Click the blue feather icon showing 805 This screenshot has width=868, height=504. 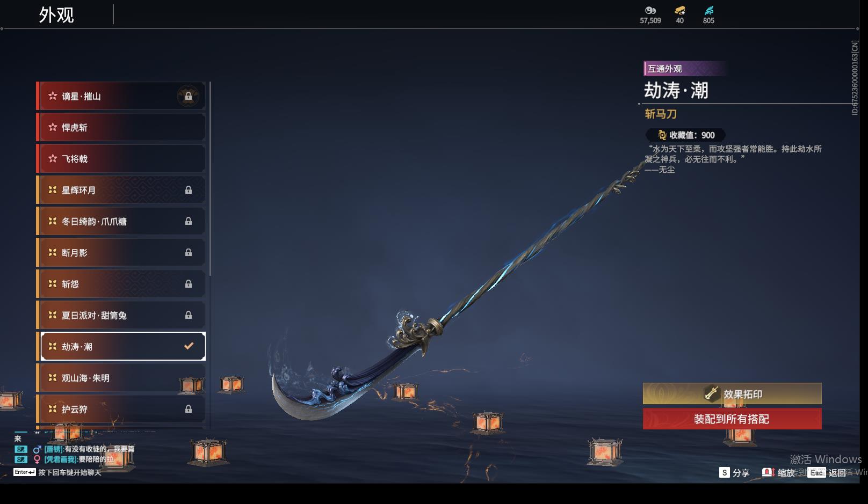(x=709, y=10)
